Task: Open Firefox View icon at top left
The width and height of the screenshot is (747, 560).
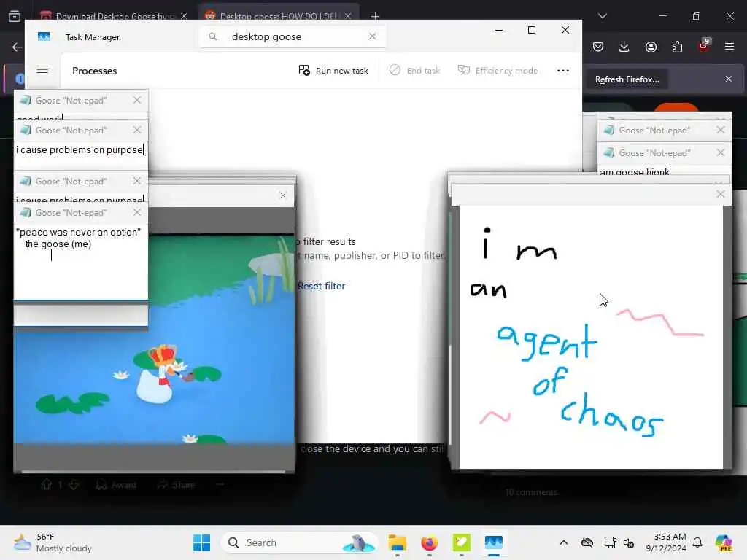Action: (x=15, y=16)
